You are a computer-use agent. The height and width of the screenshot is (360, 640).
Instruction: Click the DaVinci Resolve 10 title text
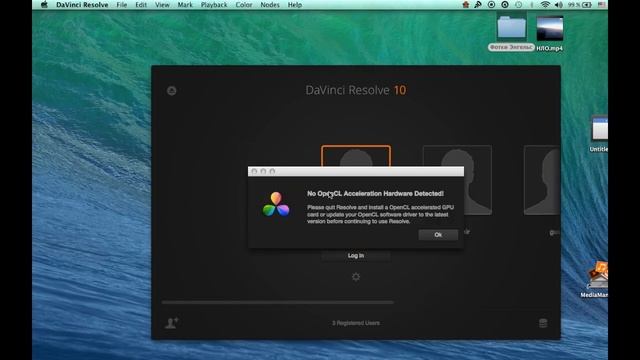tap(356, 90)
